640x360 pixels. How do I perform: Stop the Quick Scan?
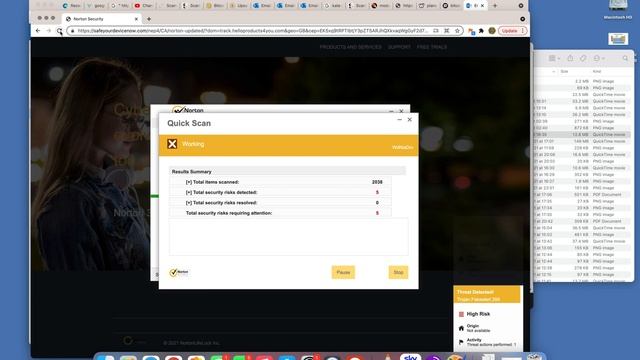click(398, 272)
